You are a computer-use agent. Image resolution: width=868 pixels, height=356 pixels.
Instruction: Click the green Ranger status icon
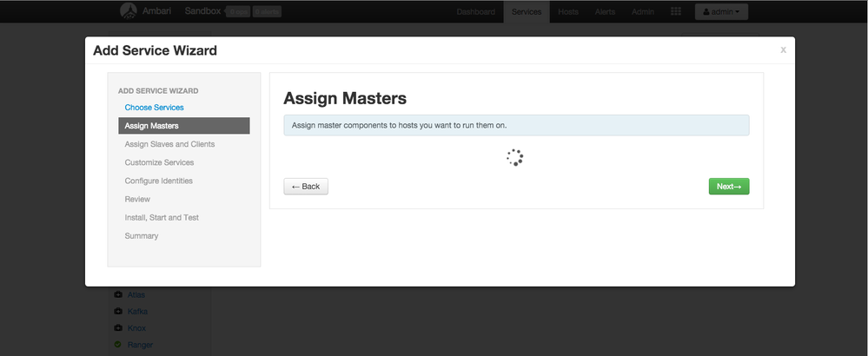pyautogui.click(x=117, y=345)
